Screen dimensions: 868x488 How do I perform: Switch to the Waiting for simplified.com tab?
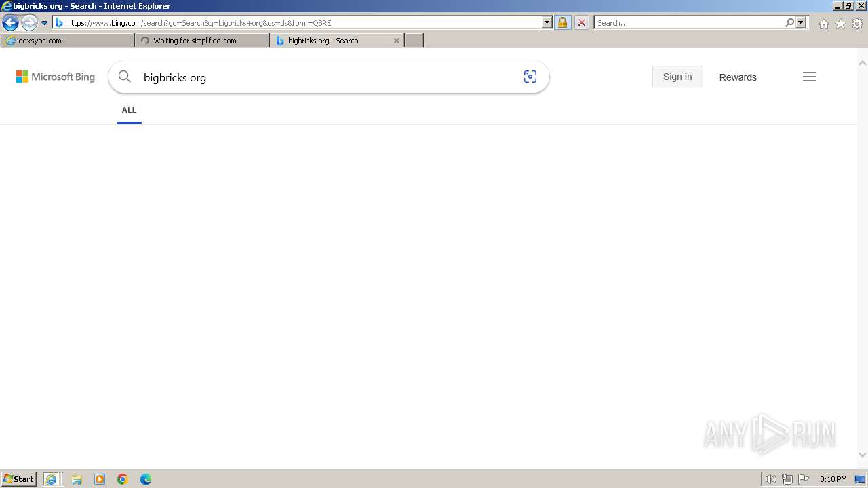pos(202,41)
